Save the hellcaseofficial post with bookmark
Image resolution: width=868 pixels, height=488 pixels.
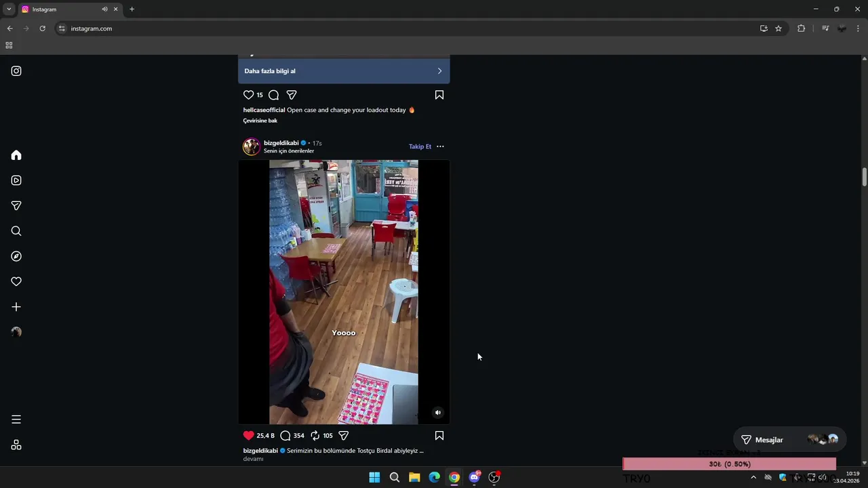pyautogui.click(x=439, y=95)
